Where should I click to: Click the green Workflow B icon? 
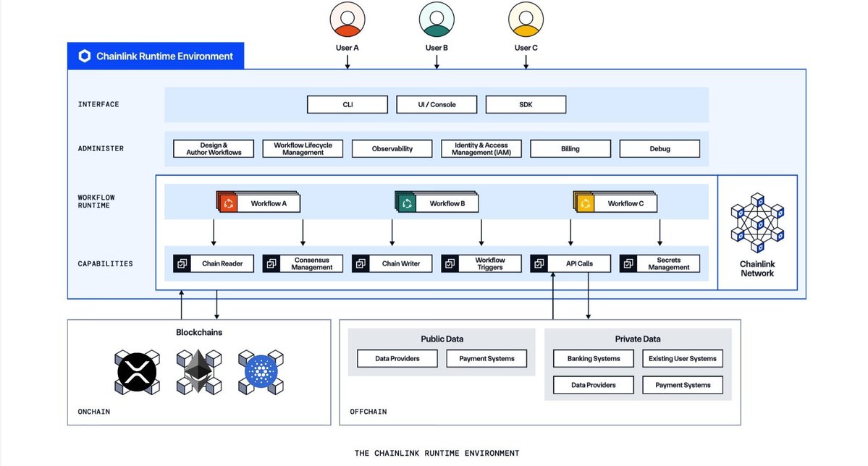click(x=406, y=203)
